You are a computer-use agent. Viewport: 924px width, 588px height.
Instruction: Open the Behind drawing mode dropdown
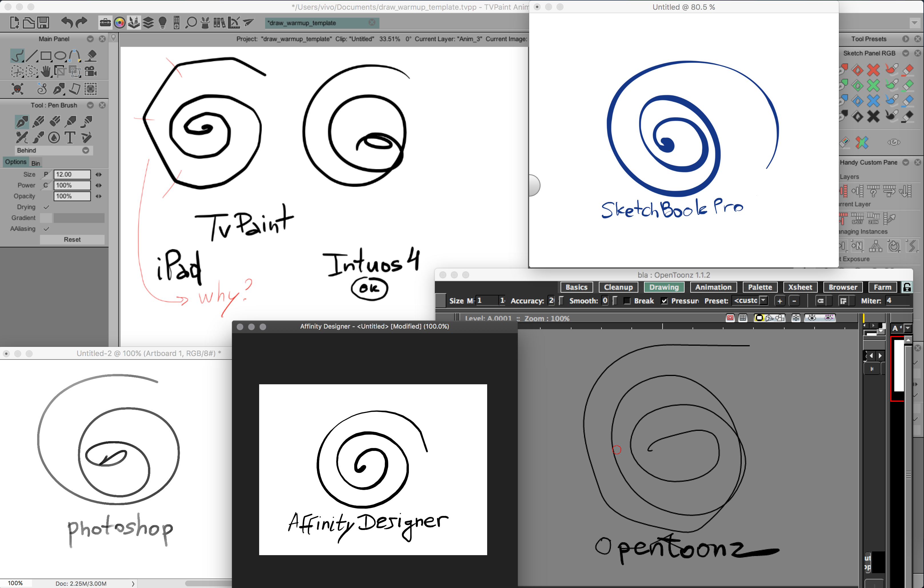coord(54,151)
